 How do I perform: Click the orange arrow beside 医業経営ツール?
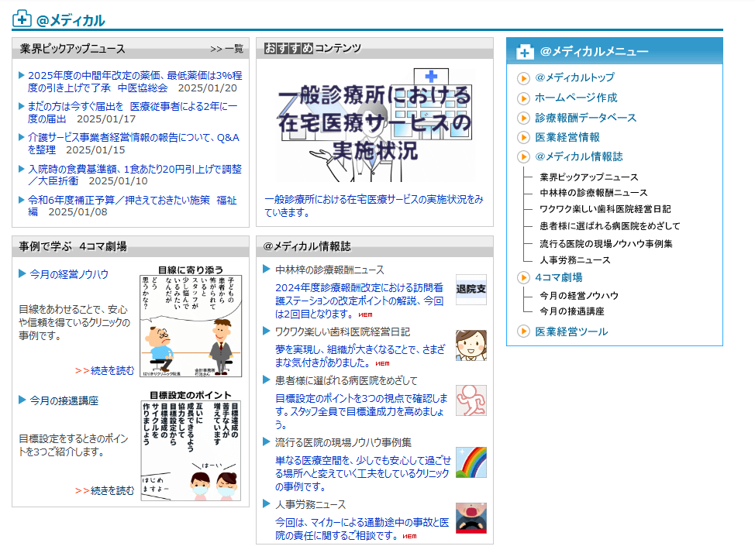(x=524, y=332)
